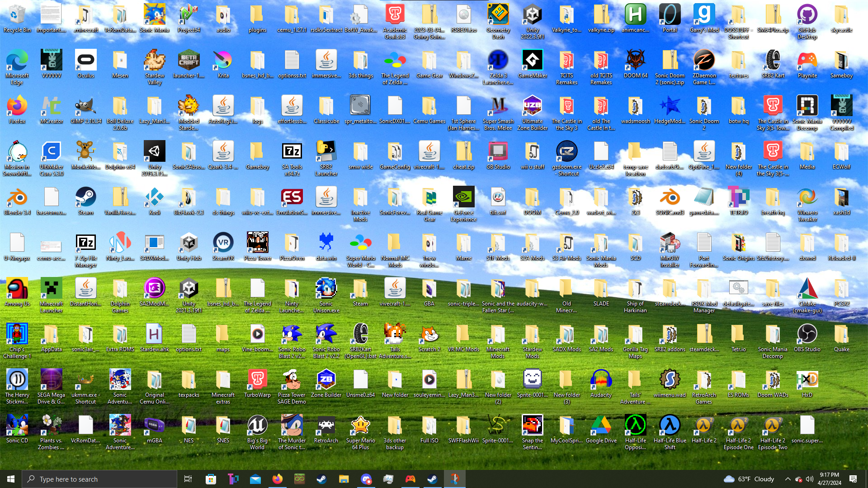The width and height of the screenshot is (868, 488).
Task: Open Microsoft Store from the taskbar
Action: point(211,479)
